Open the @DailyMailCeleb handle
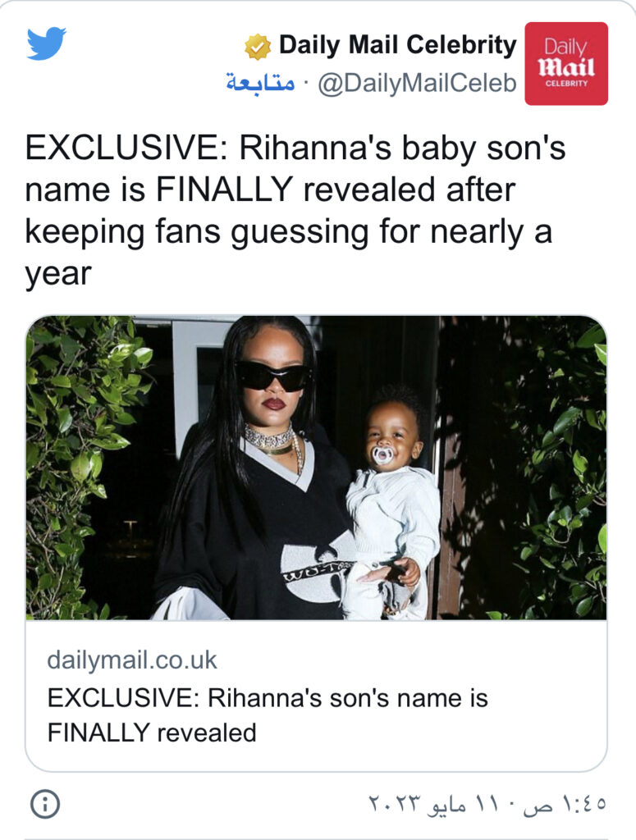Viewport: 636px width, 840px height. click(x=416, y=84)
